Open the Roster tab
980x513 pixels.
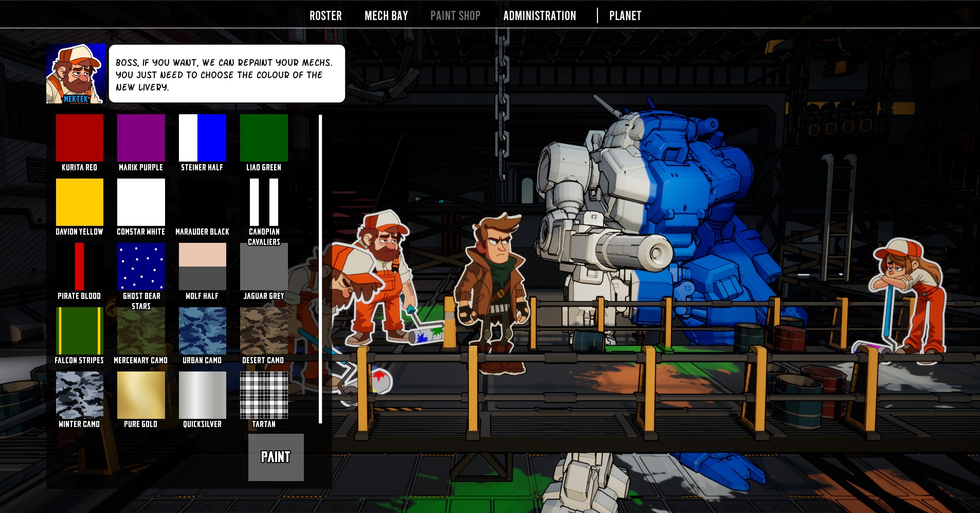tap(325, 15)
